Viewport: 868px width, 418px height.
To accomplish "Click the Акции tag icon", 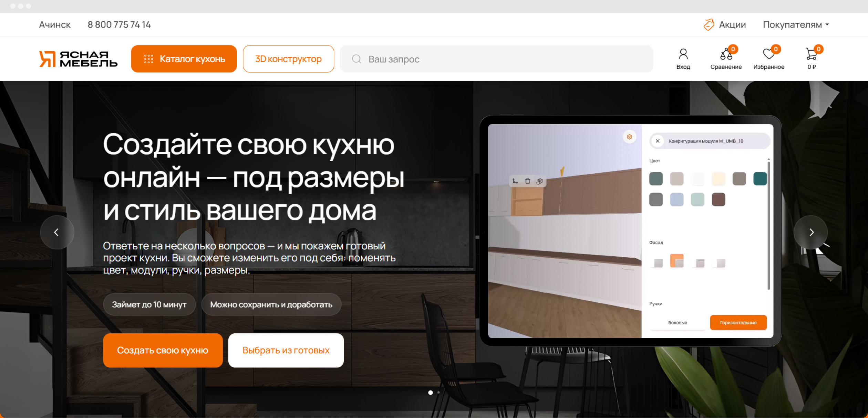I will [709, 25].
